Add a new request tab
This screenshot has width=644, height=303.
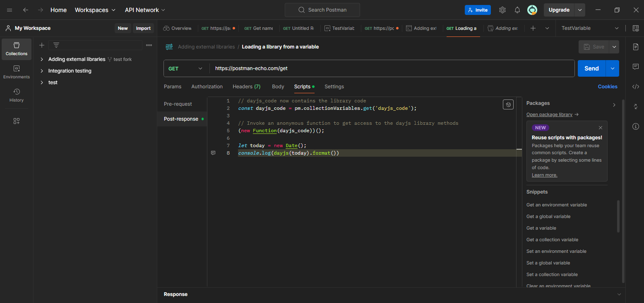[533, 28]
